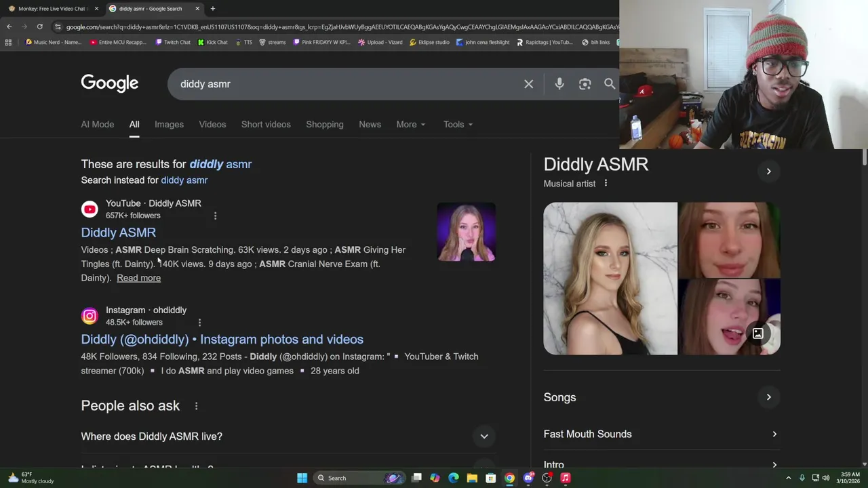Expand 'Where does Diddly ASMR live?' question
Screen dimensions: 868x488
(x=288, y=436)
